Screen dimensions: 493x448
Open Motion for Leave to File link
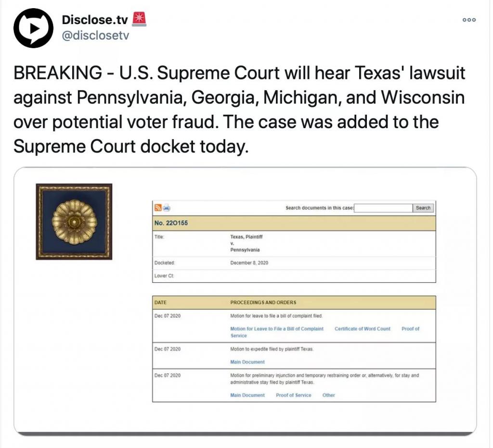pyautogui.click(x=277, y=329)
